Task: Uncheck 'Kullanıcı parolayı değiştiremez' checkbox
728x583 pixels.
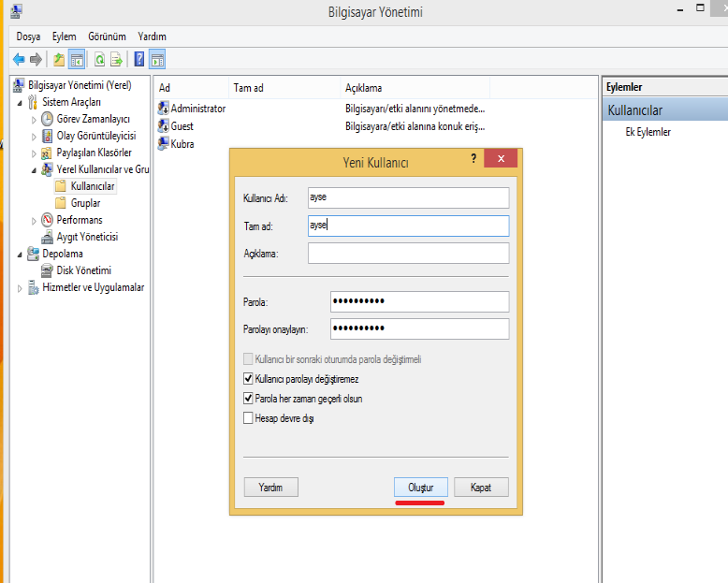Action: pos(248,379)
